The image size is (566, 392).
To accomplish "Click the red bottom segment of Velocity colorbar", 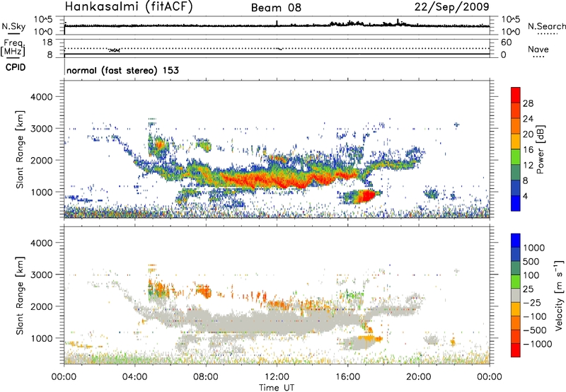I will click(516, 350).
